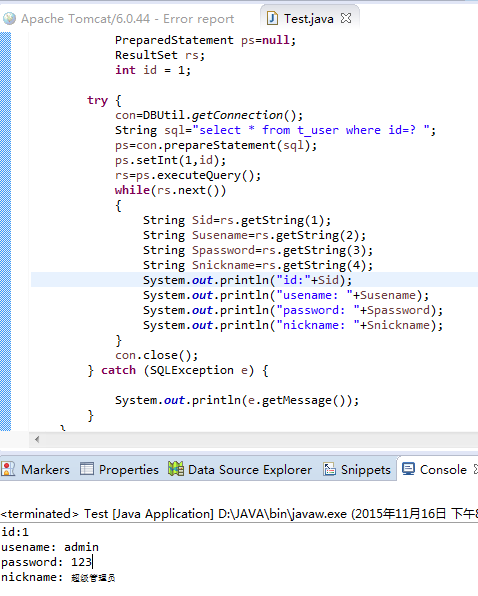Click 'String Spassword=rs.getString(3);' line

pos(258,250)
